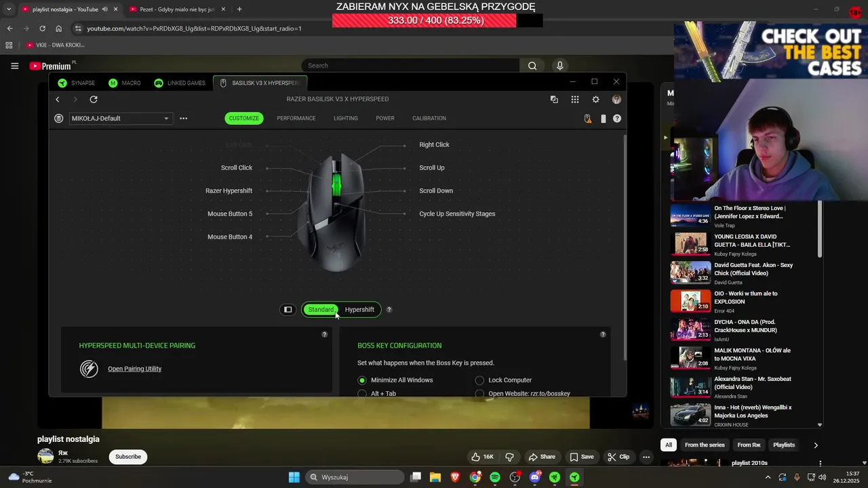Expand the MIKOŁAJ-Default profile dropdown
This screenshot has height=488, width=868.
[x=120, y=119]
